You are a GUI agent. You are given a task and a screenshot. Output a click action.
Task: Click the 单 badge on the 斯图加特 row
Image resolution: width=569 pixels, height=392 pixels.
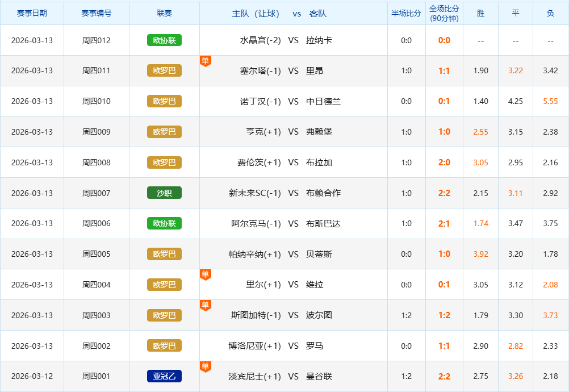(x=206, y=305)
